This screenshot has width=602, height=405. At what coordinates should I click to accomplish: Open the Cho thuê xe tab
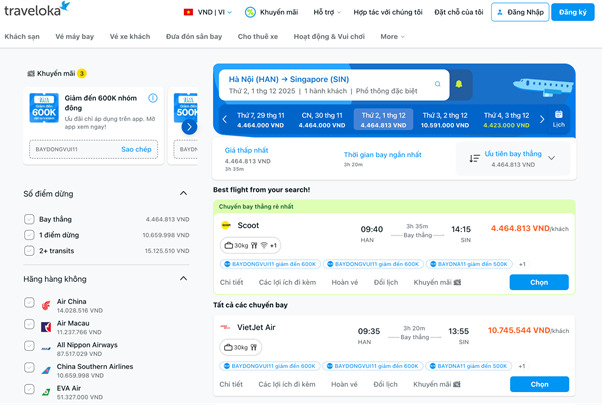tap(258, 36)
